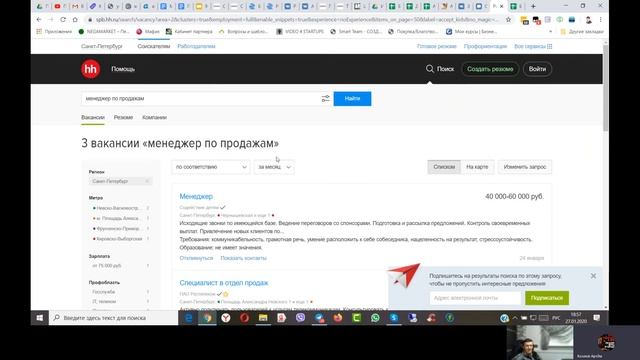The height and width of the screenshot is (360, 640).
Task: Click 'Создать резюме' header button
Action: (490, 69)
